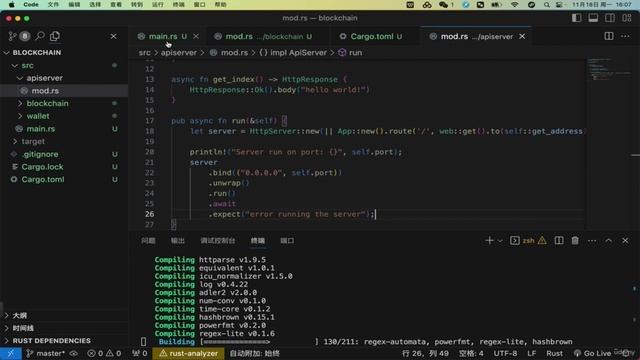Change line ending via LF status
This screenshot has height=360, width=640.
click(x=531, y=353)
